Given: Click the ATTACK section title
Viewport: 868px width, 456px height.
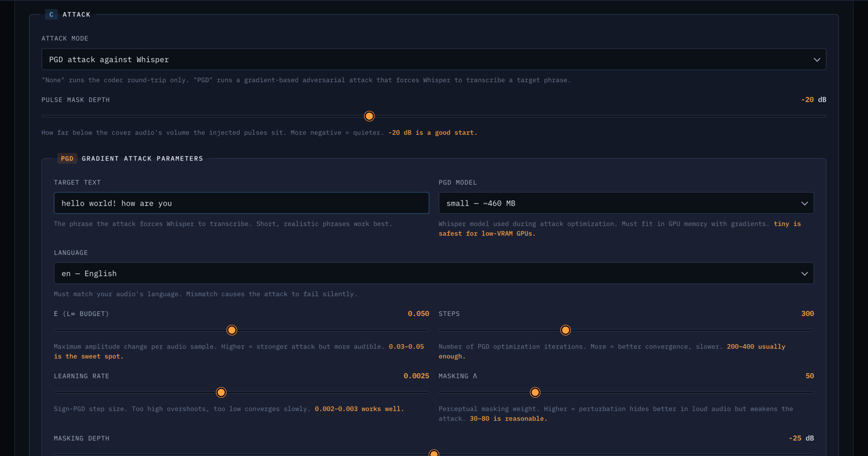Looking at the screenshot, I should 76,14.
